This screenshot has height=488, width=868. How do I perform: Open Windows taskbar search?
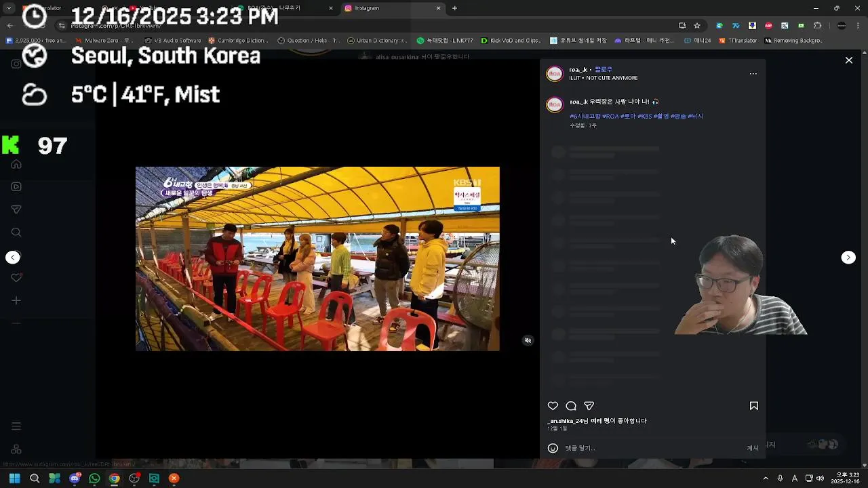pos(35,479)
